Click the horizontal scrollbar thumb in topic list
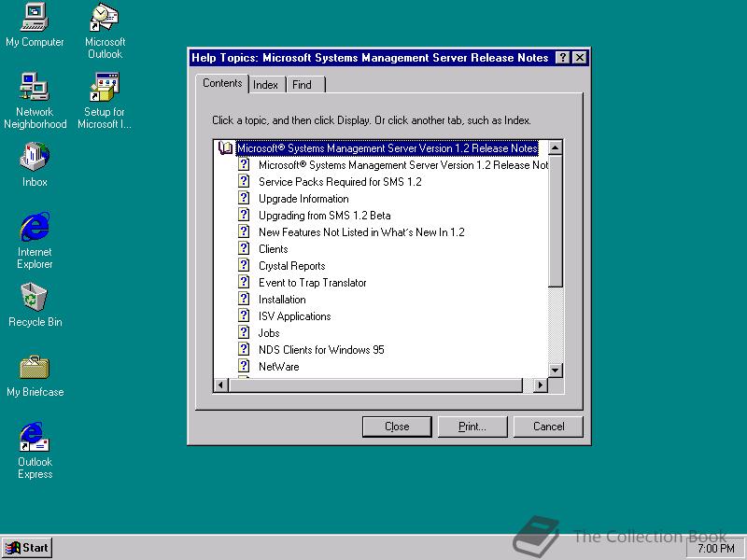Viewport: 747px width, 560px height. click(375, 385)
